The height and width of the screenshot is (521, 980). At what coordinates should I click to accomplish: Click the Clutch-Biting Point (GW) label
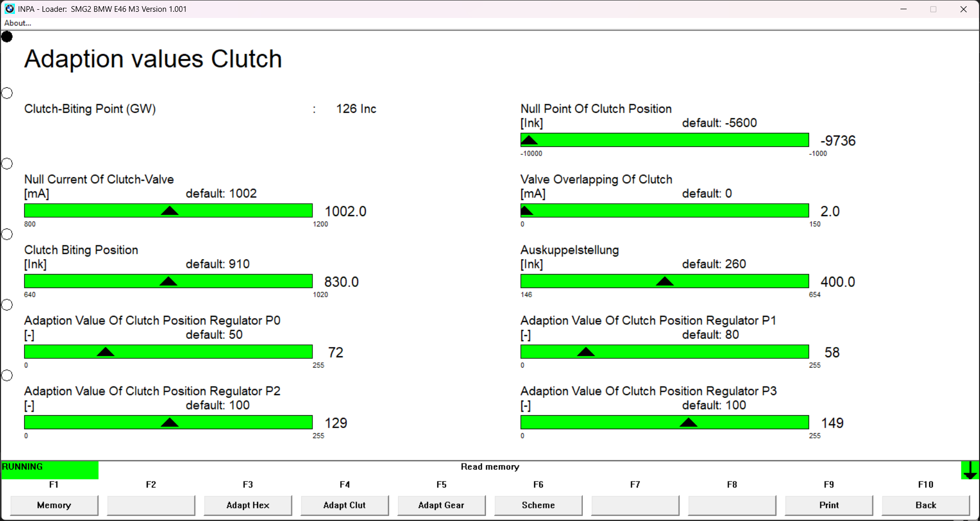(90, 109)
